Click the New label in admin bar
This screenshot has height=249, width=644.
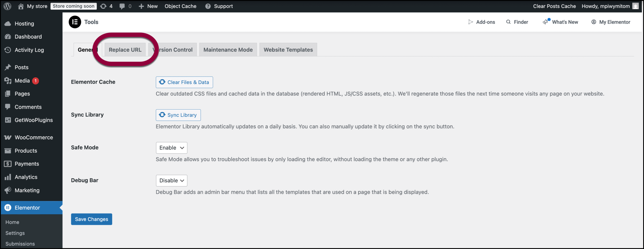[152, 6]
